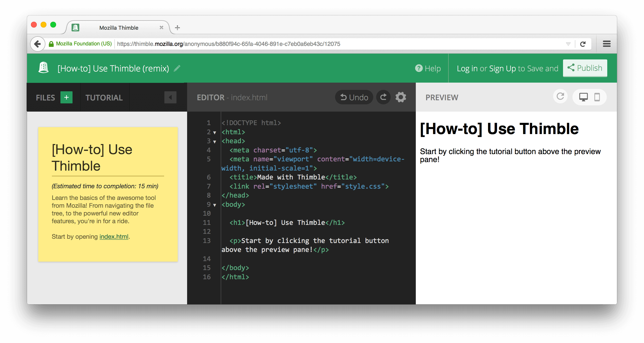Screen dimensions: 644x343
Task: Refresh the preview pane
Action: pyautogui.click(x=560, y=96)
